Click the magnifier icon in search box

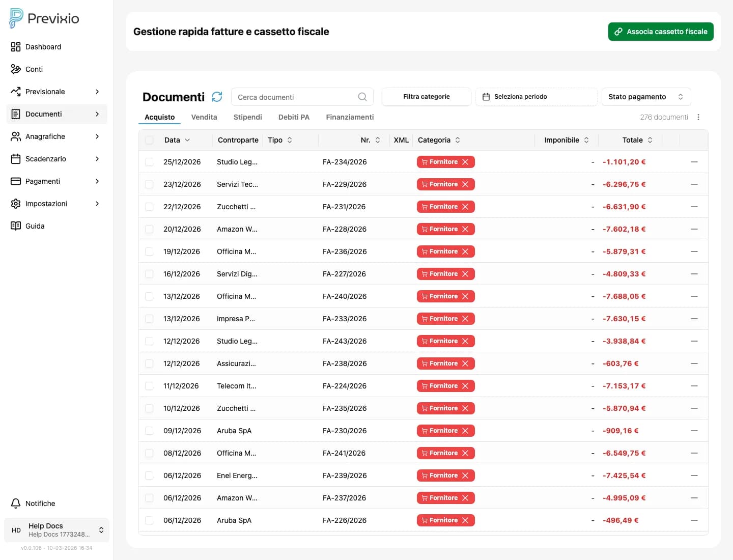362,97
